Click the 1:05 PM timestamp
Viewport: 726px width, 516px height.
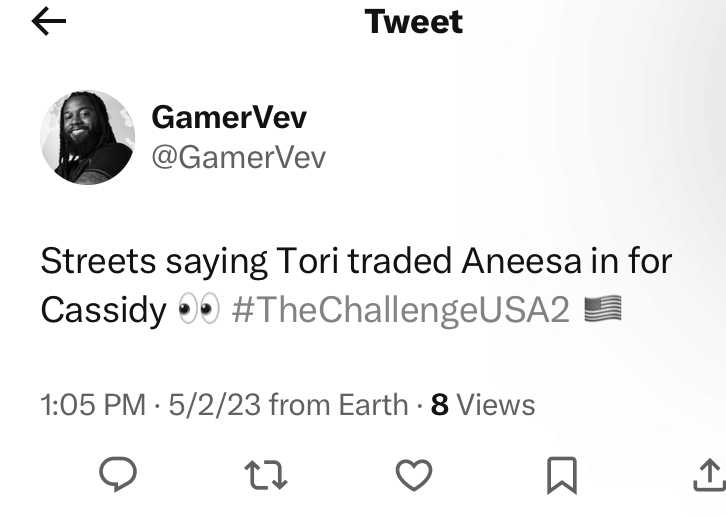pyautogui.click(x=93, y=404)
